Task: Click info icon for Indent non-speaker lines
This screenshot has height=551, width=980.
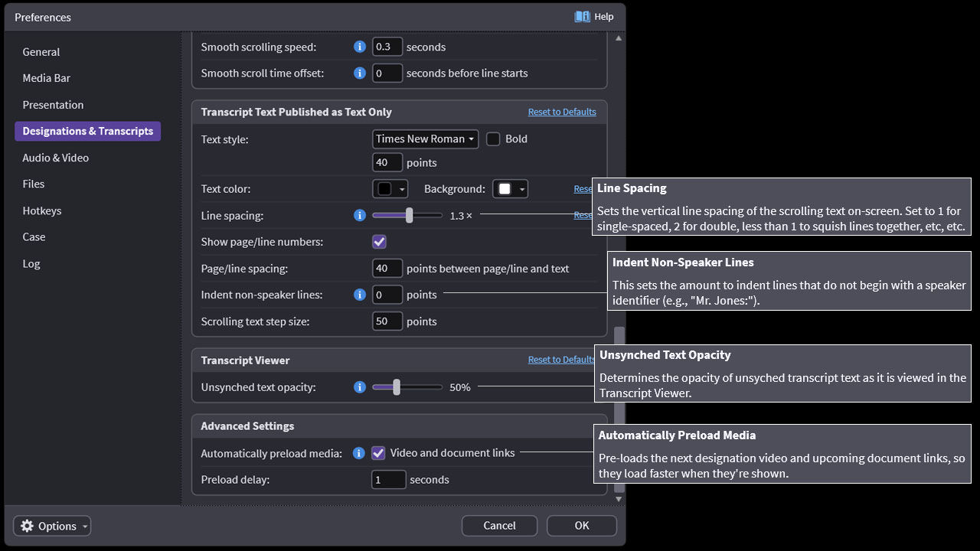Action: click(x=360, y=295)
